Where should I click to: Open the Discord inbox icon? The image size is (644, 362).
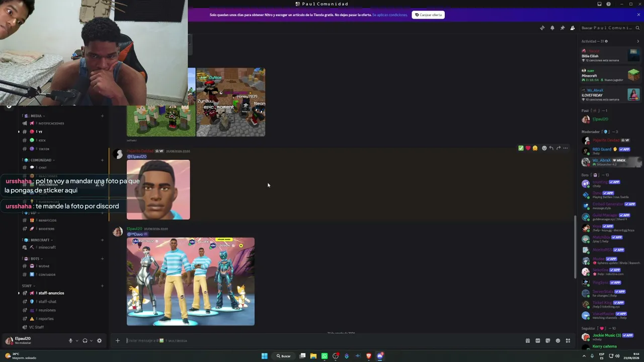[x=599, y=4]
